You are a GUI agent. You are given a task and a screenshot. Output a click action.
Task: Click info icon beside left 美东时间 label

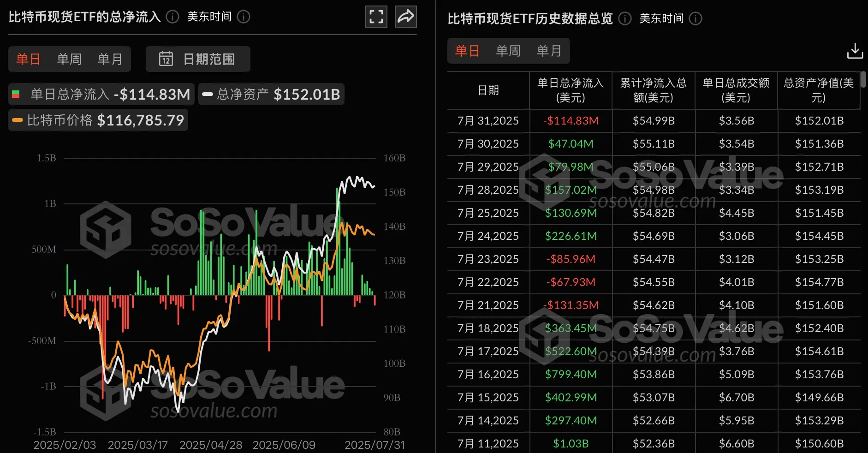tap(244, 17)
